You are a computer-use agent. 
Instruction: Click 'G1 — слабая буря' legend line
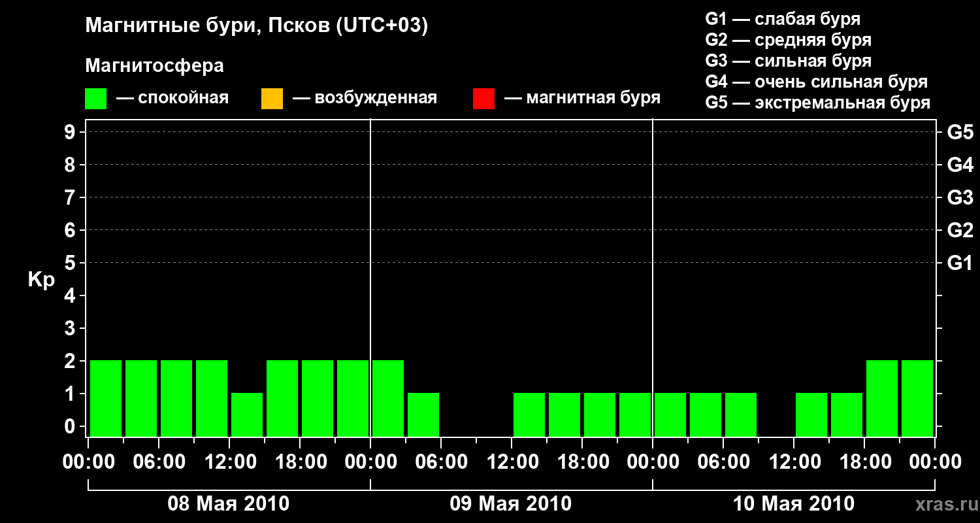(783, 19)
